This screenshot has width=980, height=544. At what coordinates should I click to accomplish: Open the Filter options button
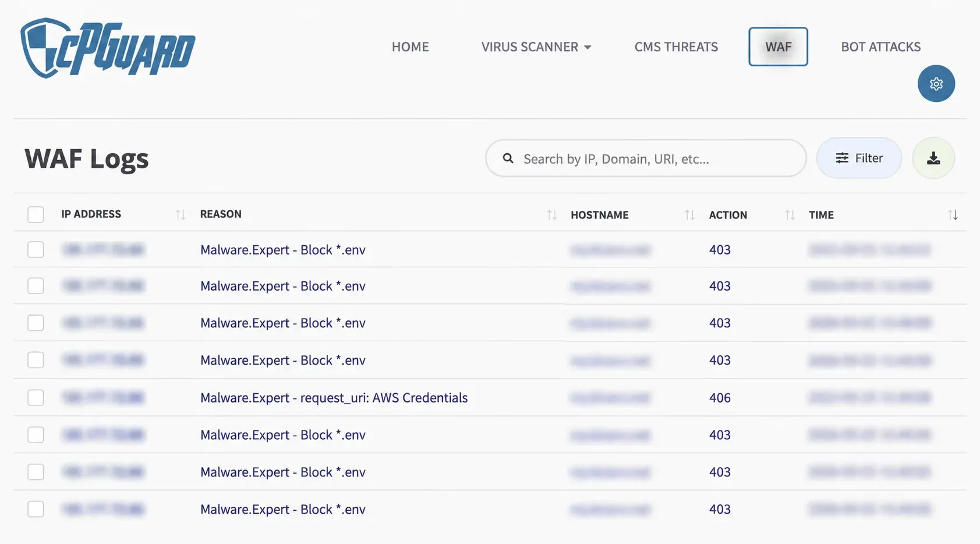[859, 158]
